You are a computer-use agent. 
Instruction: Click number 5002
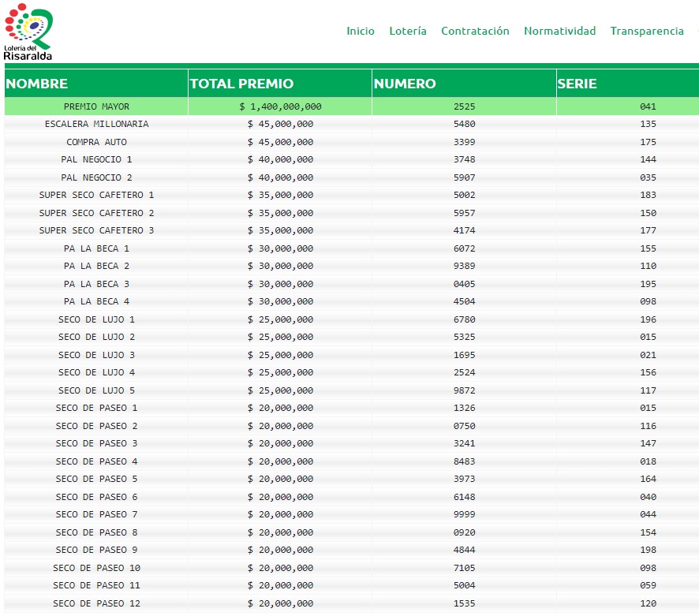464,195
